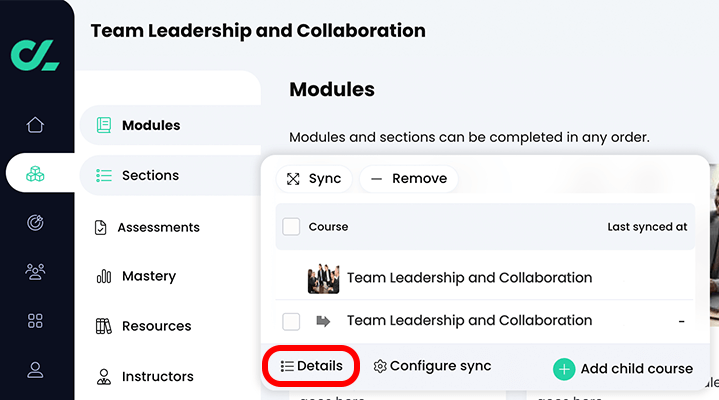Screen dimensions: 719x400
Task: Open the goals target sidebar icon
Action: coord(36,222)
